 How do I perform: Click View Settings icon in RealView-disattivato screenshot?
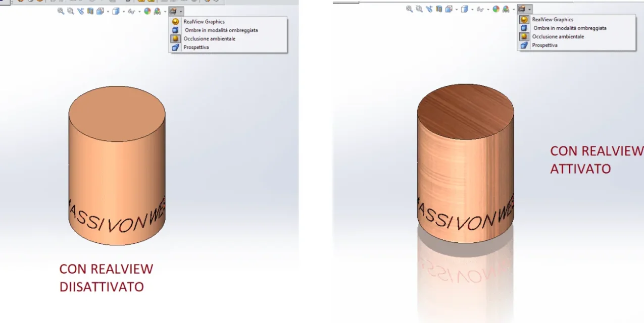click(x=173, y=11)
